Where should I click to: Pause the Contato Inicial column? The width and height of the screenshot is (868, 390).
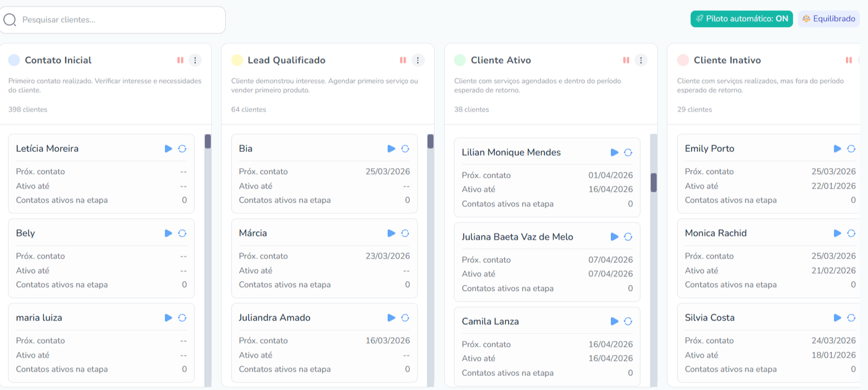(x=180, y=60)
